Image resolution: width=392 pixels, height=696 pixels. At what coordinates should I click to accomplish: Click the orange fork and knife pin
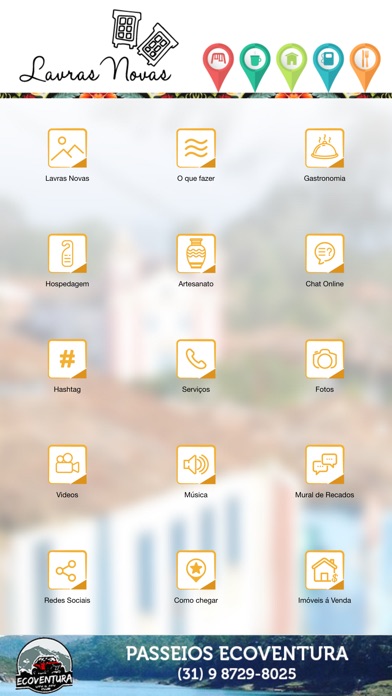point(365,67)
